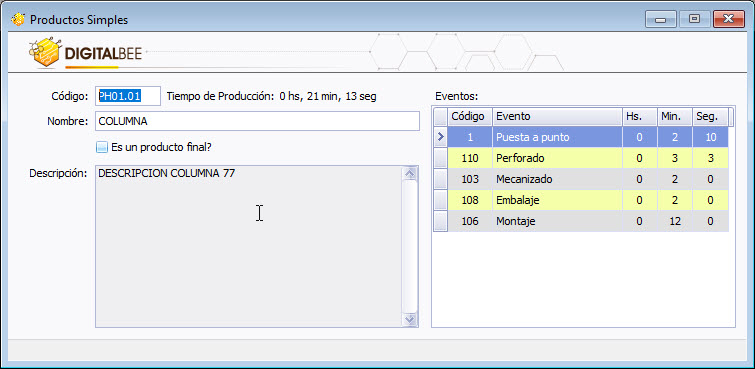Click the Hs. column header

pyautogui.click(x=639, y=117)
